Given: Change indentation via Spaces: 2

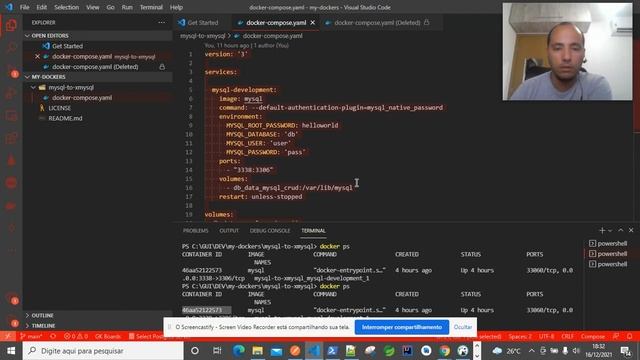Looking at the screenshot, I should [x=520, y=336].
